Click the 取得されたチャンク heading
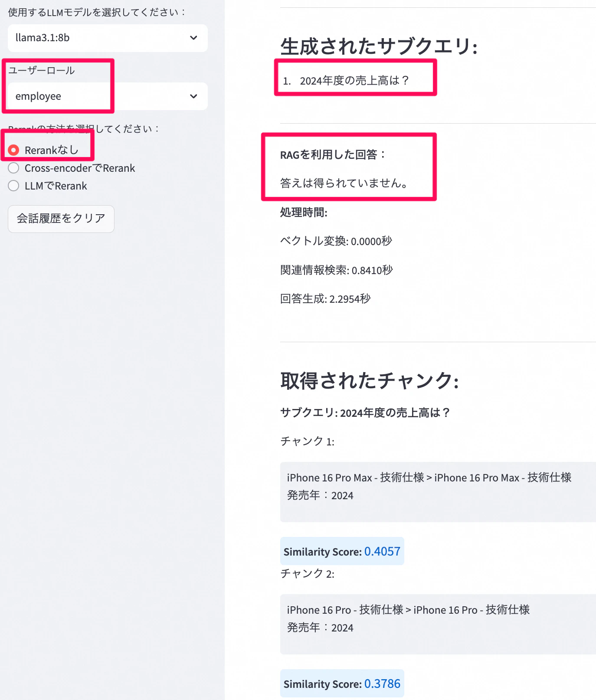596x700 pixels. point(370,381)
